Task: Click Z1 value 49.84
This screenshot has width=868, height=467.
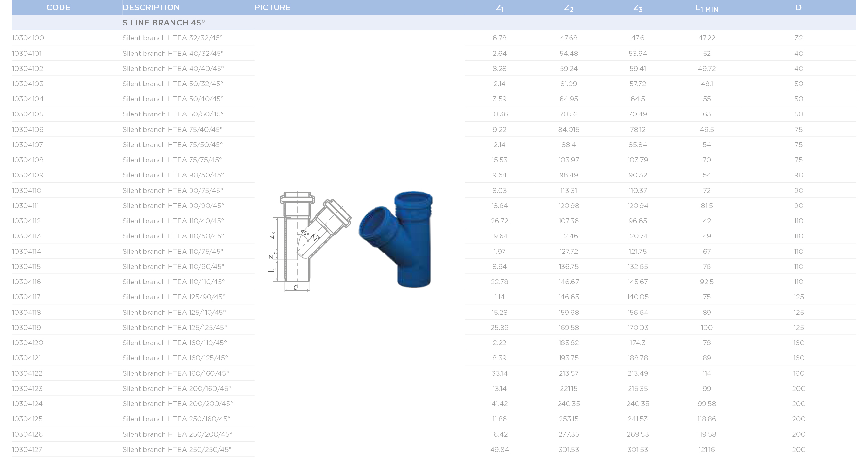Action: coord(499,450)
